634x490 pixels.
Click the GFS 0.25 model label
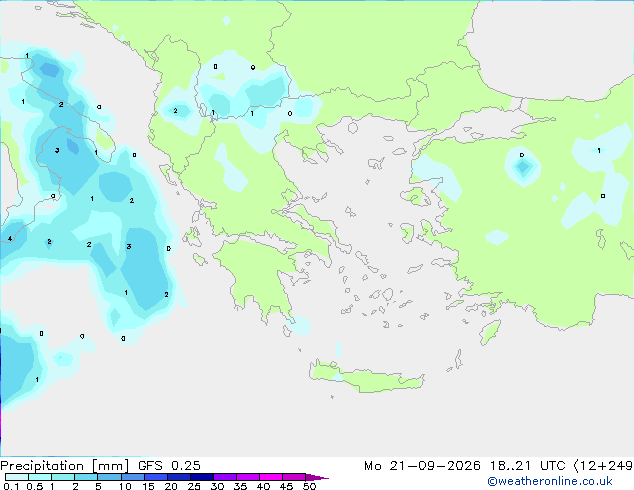[169, 466]
